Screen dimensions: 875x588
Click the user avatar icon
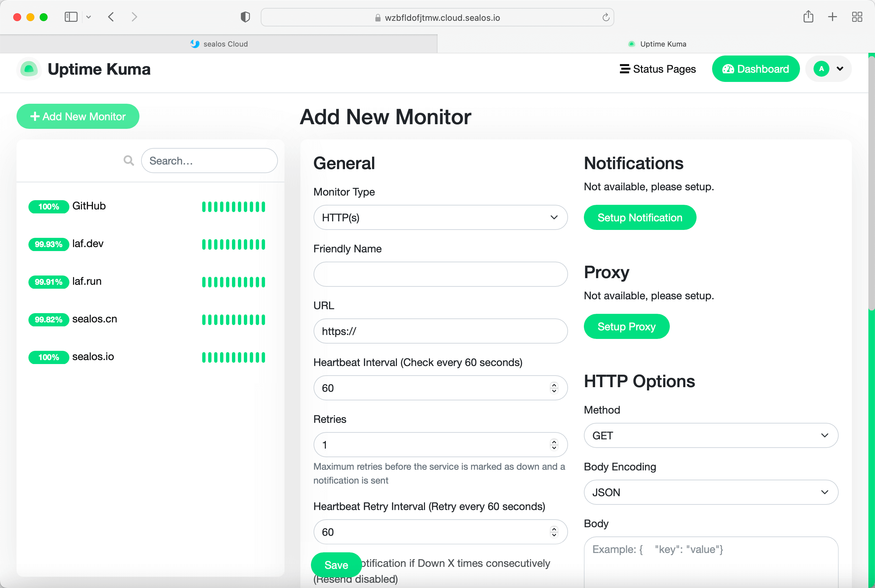(821, 69)
